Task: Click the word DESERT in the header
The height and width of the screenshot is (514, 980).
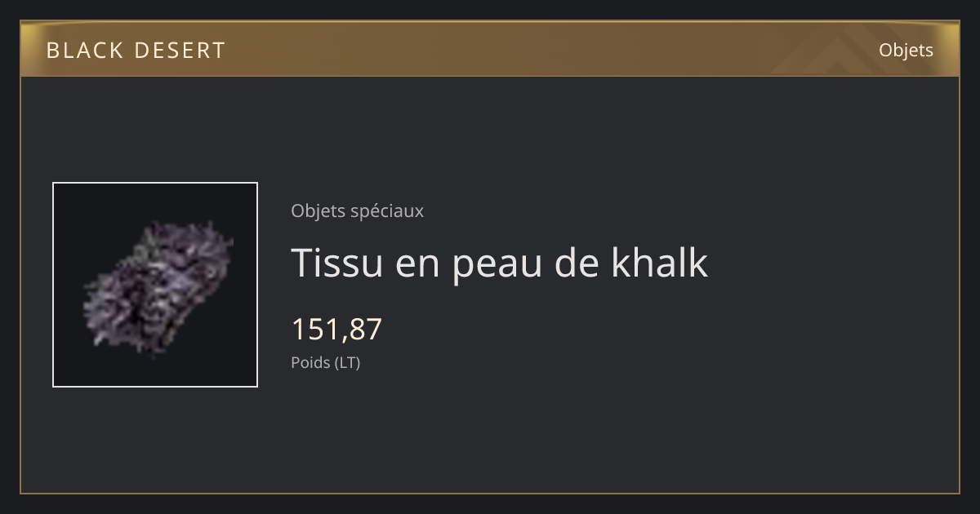Action: [180, 51]
